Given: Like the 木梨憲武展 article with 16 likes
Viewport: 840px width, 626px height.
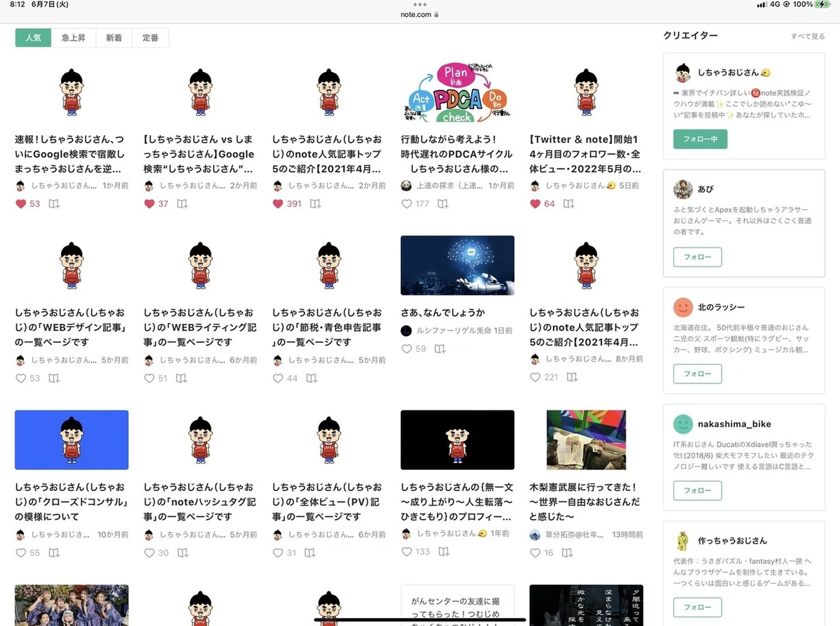Looking at the screenshot, I should click(535, 553).
